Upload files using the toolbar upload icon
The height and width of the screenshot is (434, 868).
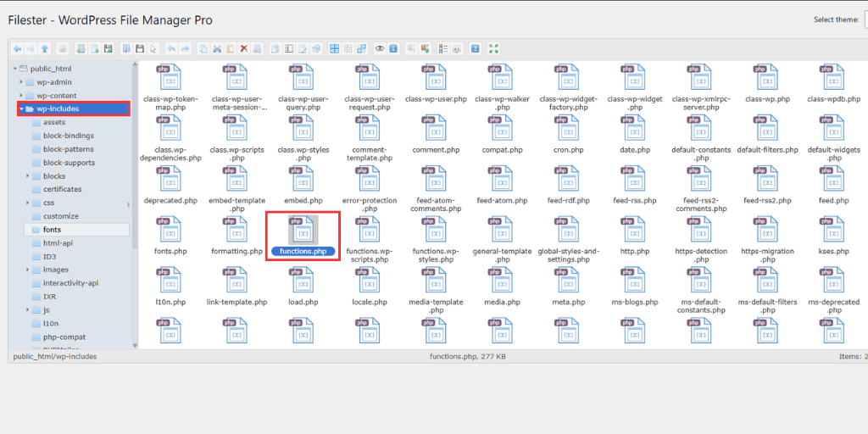pos(108,48)
